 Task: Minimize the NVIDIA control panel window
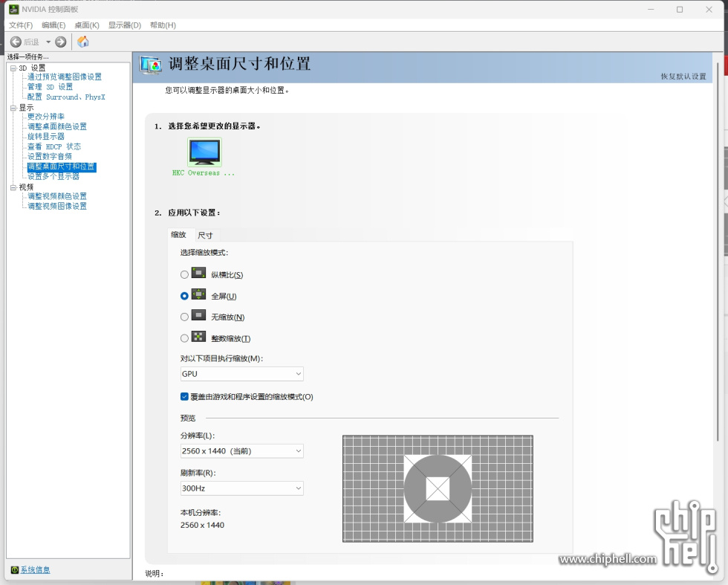651,10
